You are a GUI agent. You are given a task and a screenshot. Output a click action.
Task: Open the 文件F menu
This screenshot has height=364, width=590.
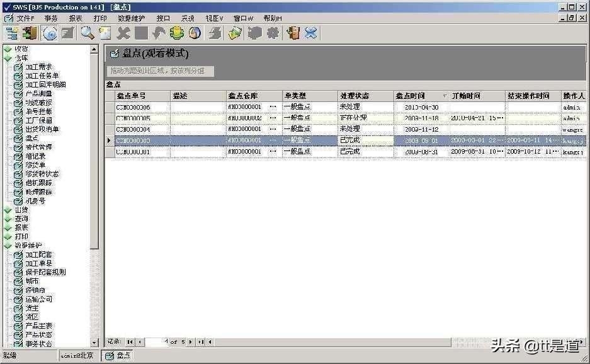[x=25, y=18]
